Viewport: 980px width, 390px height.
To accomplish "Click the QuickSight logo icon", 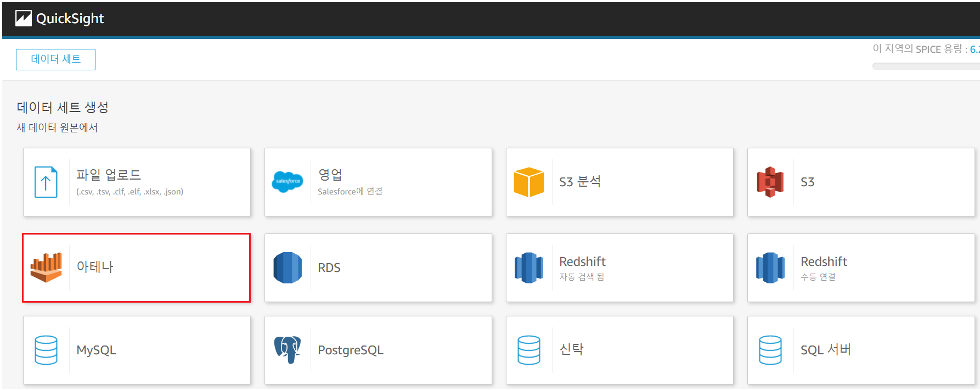I will (24, 18).
